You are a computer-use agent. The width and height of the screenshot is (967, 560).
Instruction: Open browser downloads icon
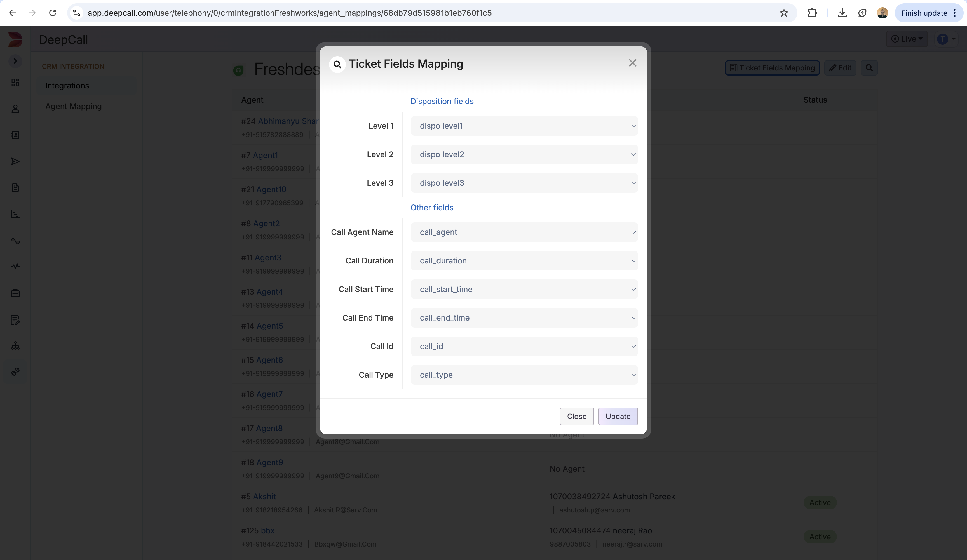(x=842, y=13)
